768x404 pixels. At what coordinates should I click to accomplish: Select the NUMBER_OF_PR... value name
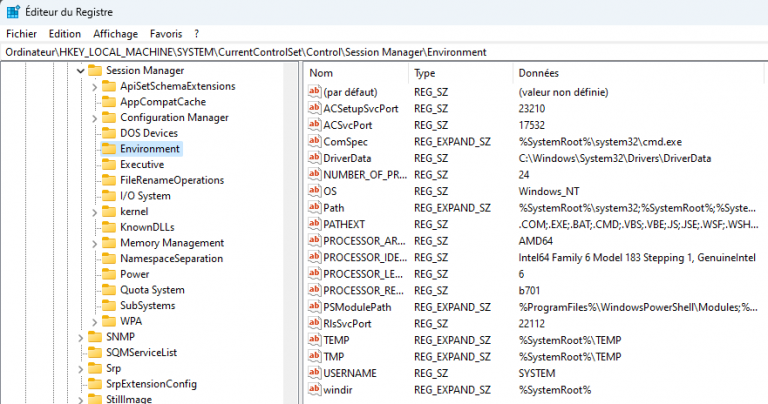click(x=365, y=175)
